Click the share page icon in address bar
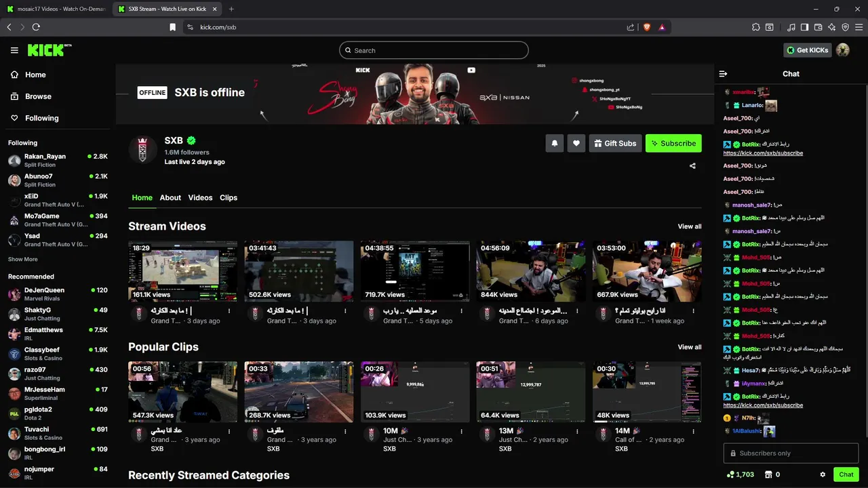868x488 pixels. 631,27
